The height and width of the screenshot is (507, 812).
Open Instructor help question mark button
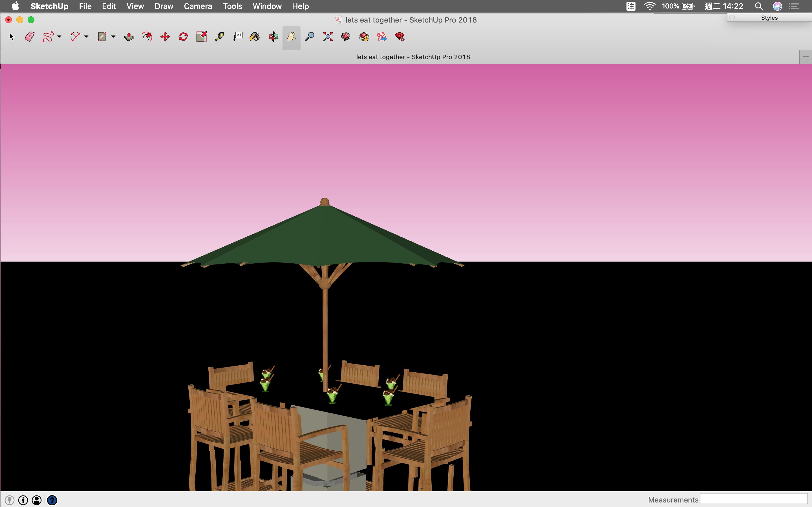point(52,500)
